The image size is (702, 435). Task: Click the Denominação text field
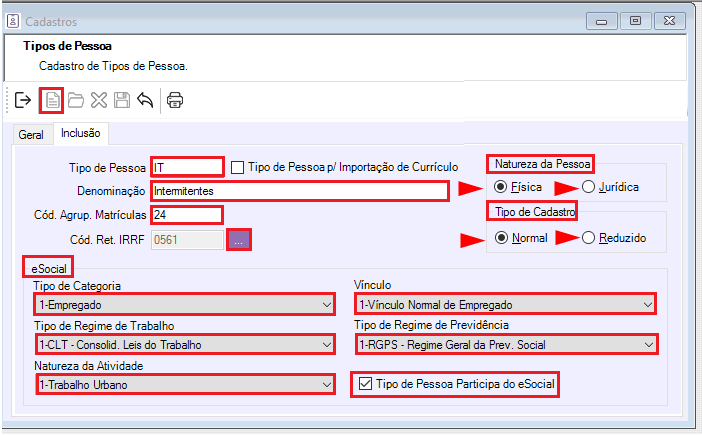(x=298, y=190)
